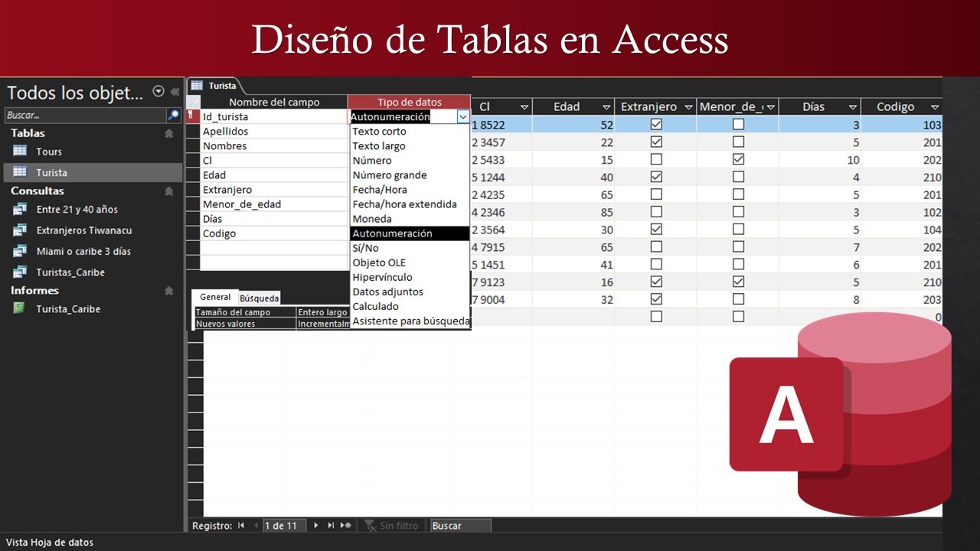Click the Tipo de datos column header

pyautogui.click(x=410, y=102)
